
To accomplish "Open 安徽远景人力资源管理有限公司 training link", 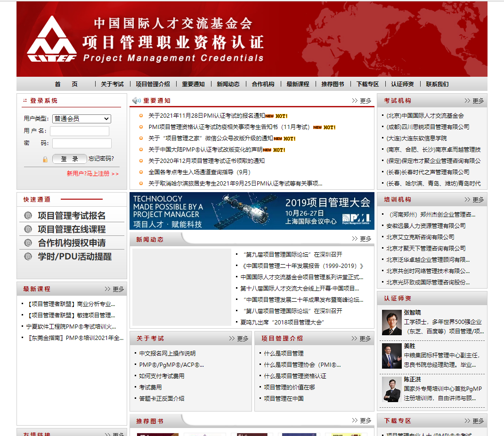I will tap(426, 226).
